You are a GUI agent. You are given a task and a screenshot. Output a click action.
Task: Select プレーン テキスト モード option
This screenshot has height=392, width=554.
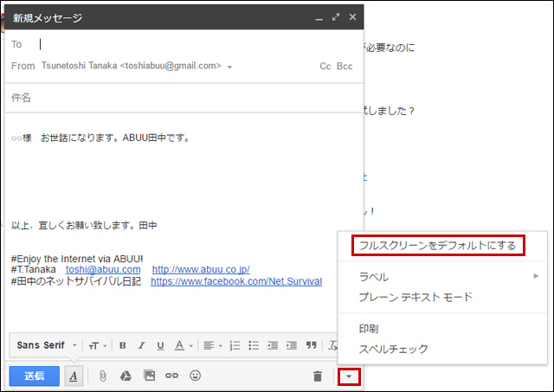point(442,297)
